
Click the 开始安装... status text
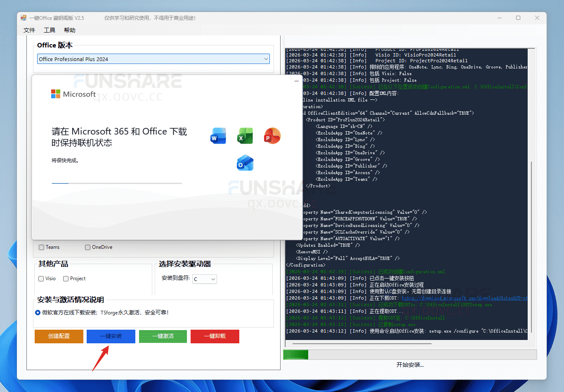click(410, 365)
